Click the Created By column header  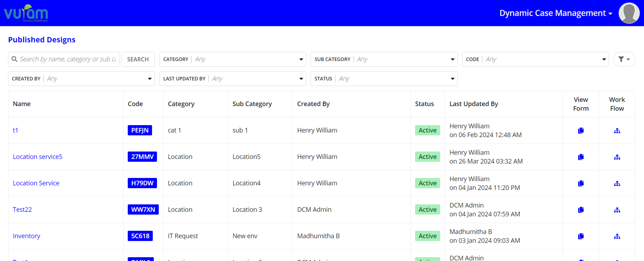point(313,104)
